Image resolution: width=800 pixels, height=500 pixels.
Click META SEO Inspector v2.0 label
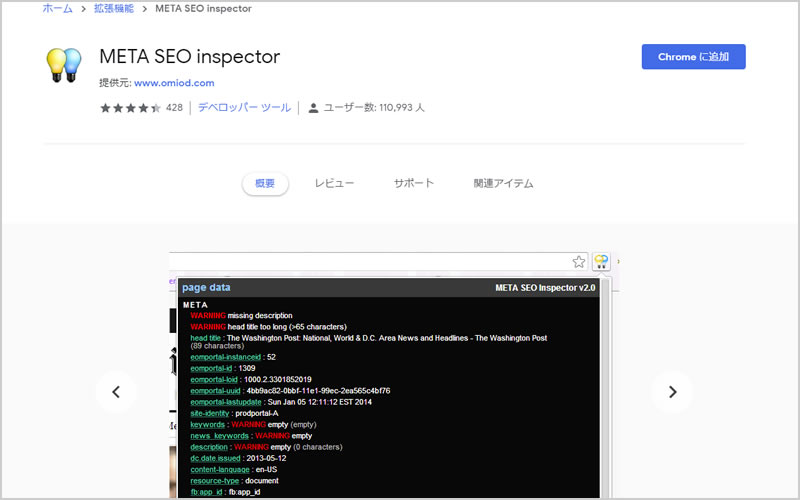point(545,288)
